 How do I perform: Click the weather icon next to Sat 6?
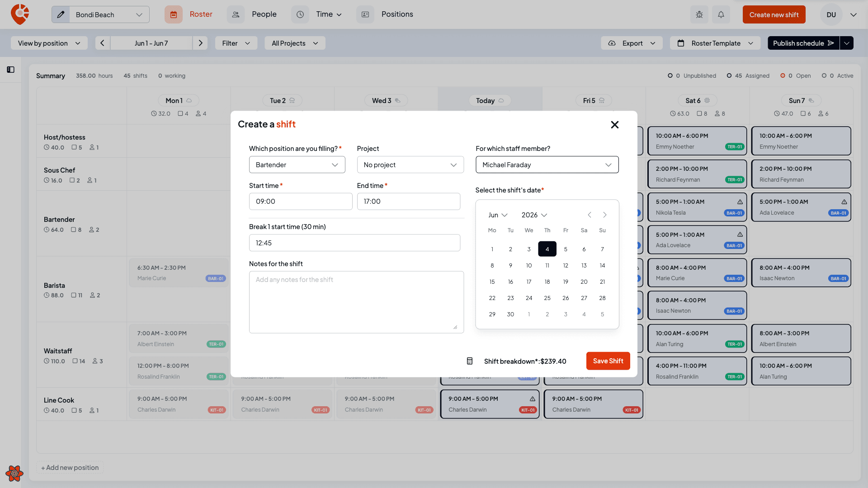coord(707,100)
